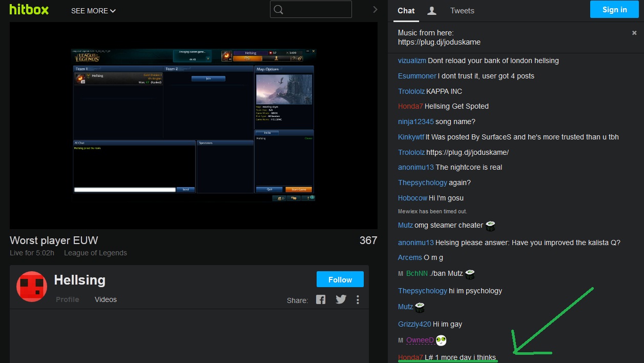The width and height of the screenshot is (644, 363).
Task: Click username Esummoner in chat
Action: (417, 76)
